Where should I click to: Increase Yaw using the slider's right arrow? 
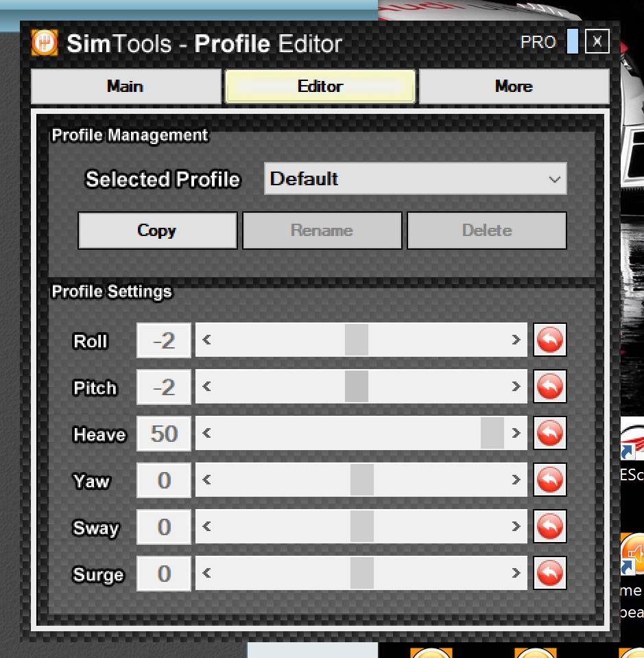pos(516,480)
